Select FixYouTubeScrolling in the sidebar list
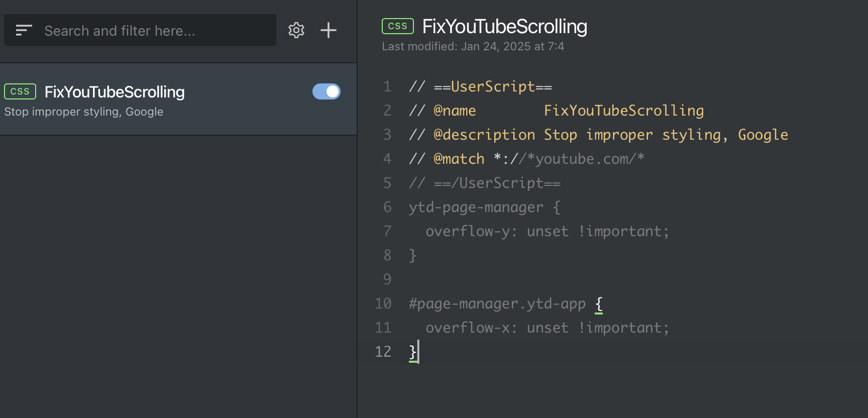Viewport: 868px width, 418px height. [115, 92]
